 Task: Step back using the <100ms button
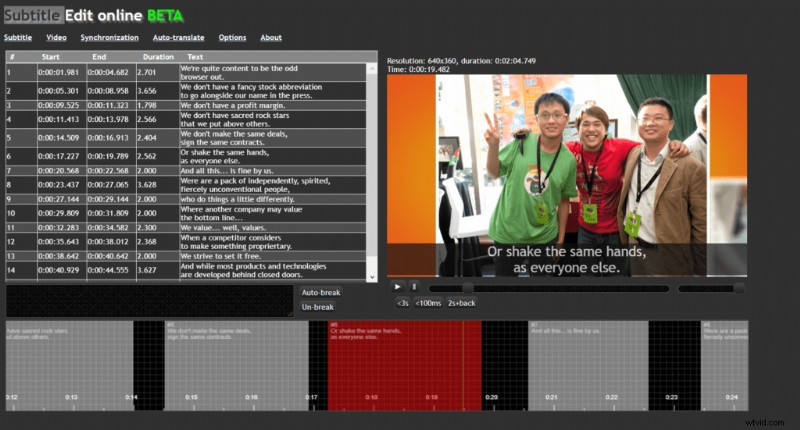pyautogui.click(x=428, y=303)
